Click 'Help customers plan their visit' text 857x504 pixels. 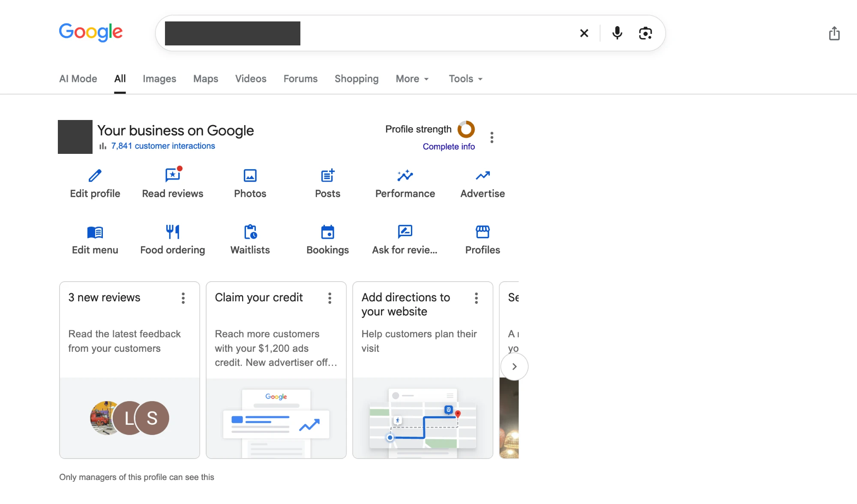419,341
